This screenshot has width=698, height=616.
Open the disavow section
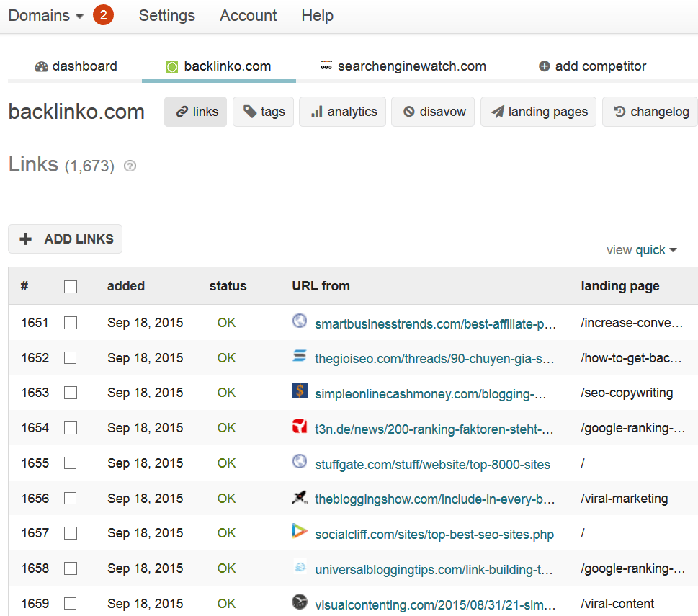[433, 112]
